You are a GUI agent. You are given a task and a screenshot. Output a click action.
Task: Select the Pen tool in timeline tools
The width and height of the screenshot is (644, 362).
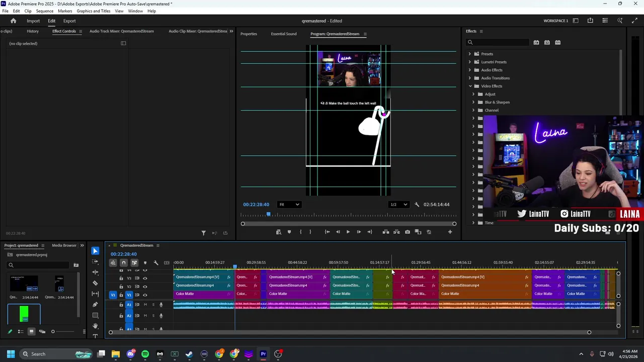[95, 305]
